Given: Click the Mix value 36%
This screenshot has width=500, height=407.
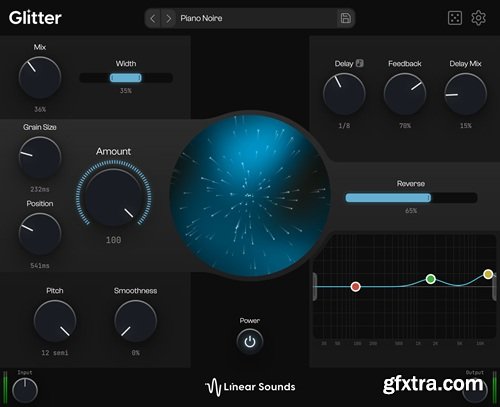Looking at the screenshot, I should click(40, 109).
